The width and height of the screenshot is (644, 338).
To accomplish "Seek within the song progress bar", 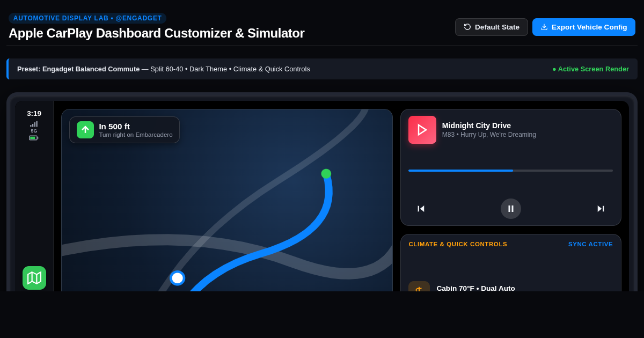I will [x=510, y=171].
